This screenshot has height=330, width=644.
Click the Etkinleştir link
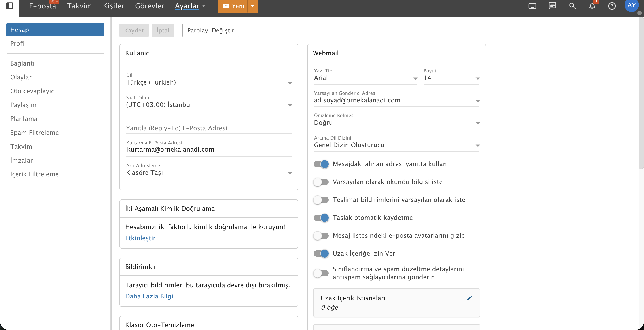click(x=140, y=238)
